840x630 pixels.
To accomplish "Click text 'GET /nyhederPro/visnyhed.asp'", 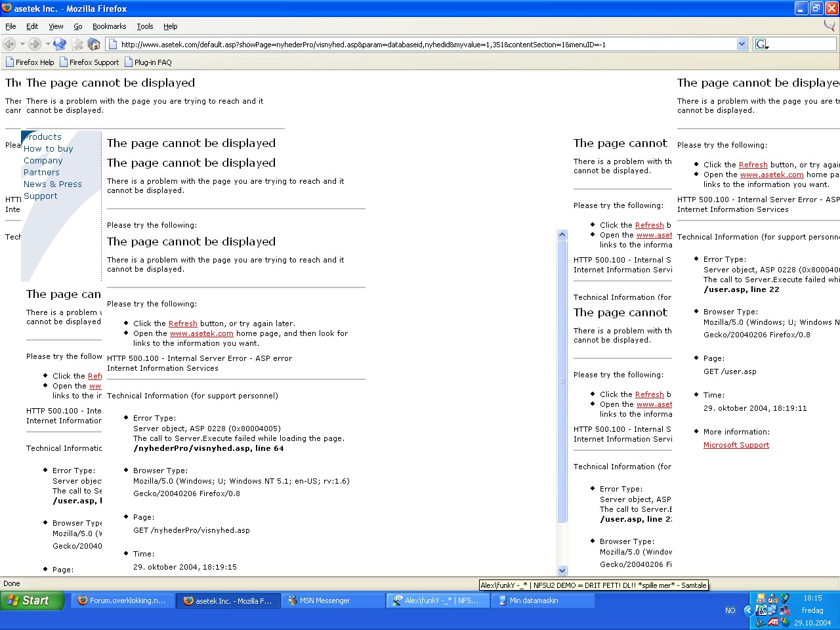I will [x=192, y=530].
